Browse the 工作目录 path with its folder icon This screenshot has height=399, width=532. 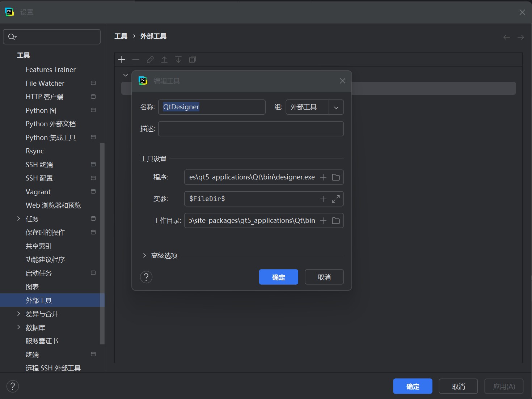tap(335, 220)
